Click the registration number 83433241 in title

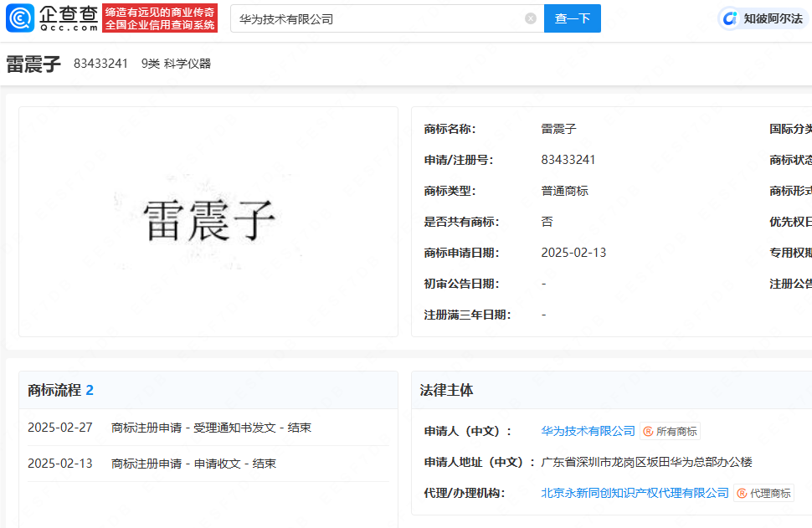pyautogui.click(x=100, y=64)
